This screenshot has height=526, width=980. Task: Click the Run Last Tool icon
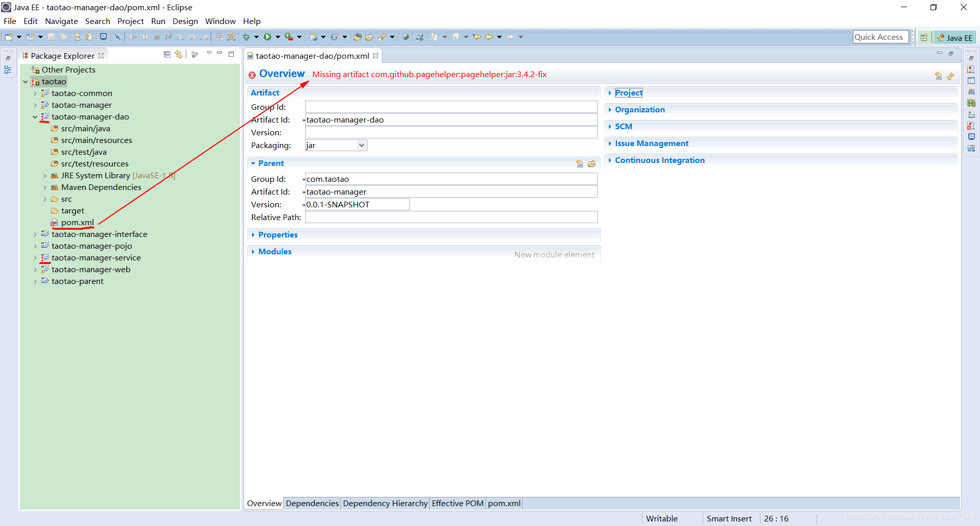click(289, 37)
